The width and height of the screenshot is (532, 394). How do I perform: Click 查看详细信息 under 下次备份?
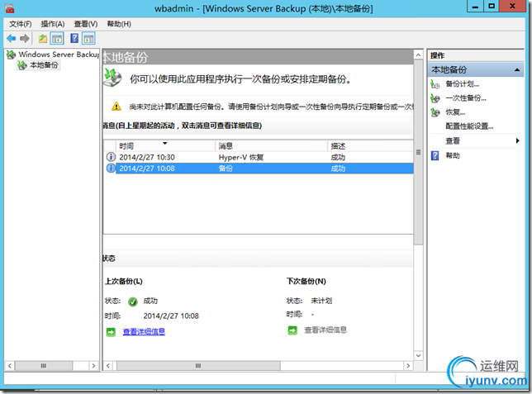pos(325,330)
